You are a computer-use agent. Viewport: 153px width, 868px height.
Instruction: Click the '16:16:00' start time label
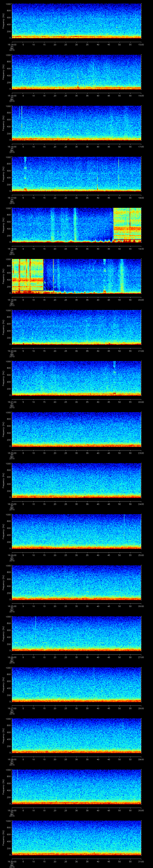[x=12, y=147]
